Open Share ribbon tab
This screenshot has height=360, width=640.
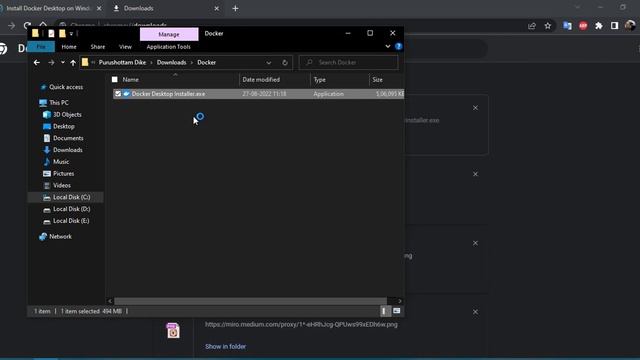pos(98,47)
